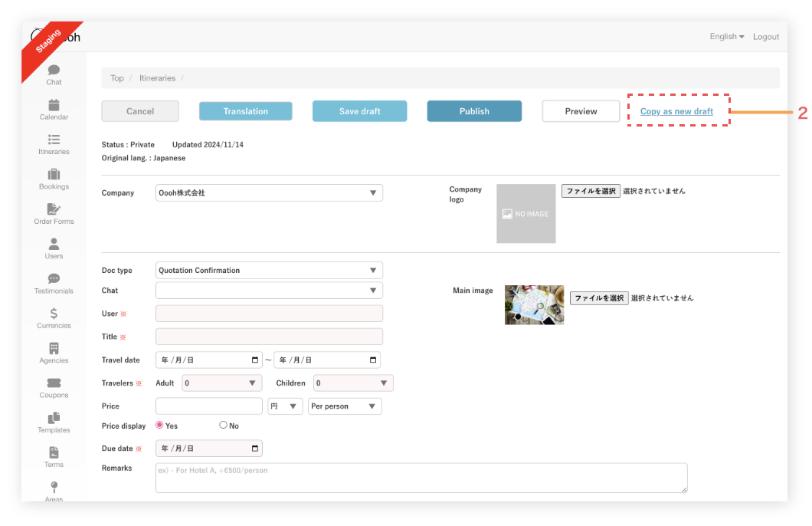Open the Doc type dropdown
The height and width of the screenshot is (526, 812).
[x=269, y=271]
